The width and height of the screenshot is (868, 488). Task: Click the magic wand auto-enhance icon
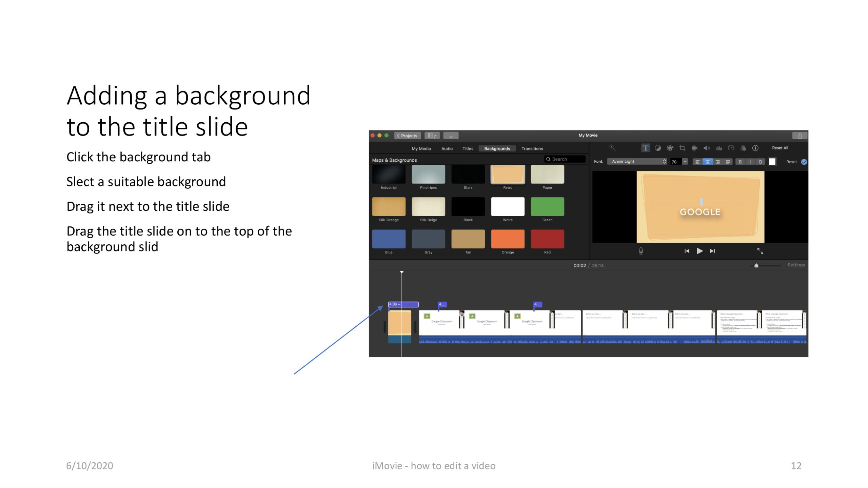tap(612, 148)
